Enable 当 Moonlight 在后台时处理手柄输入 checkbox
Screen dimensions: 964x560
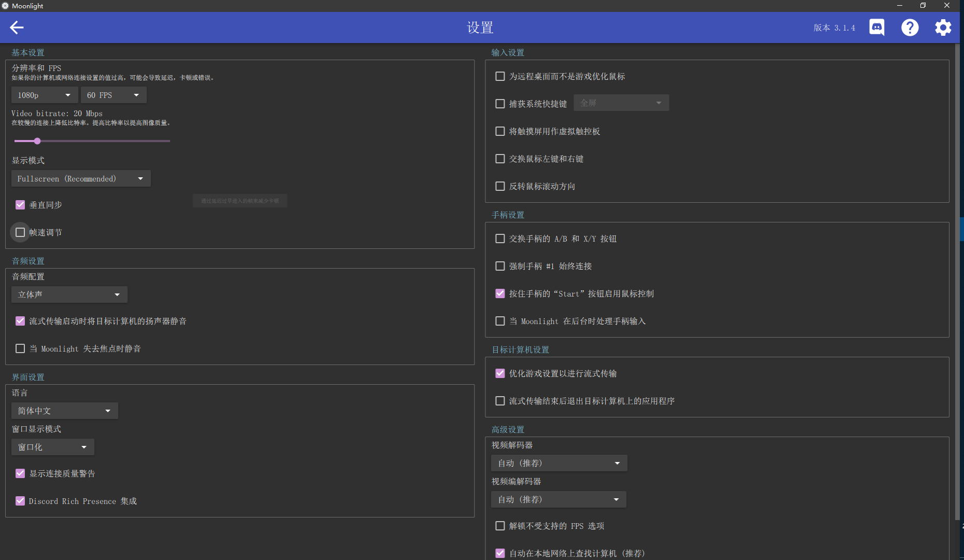[500, 321]
